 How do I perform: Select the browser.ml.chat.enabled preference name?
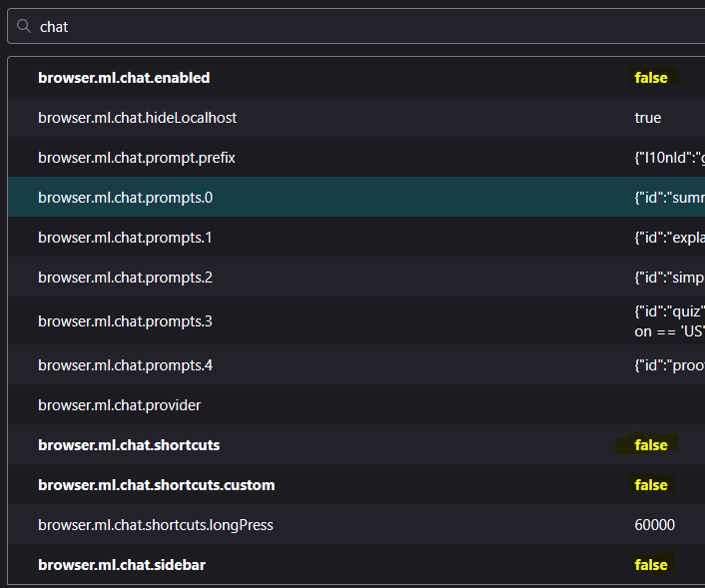[124, 78]
